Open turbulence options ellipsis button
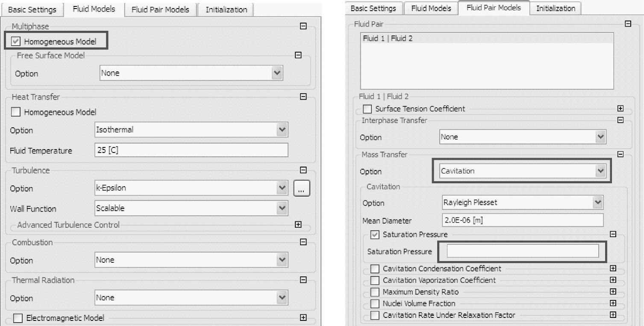644x326 pixels. [302, 188]
